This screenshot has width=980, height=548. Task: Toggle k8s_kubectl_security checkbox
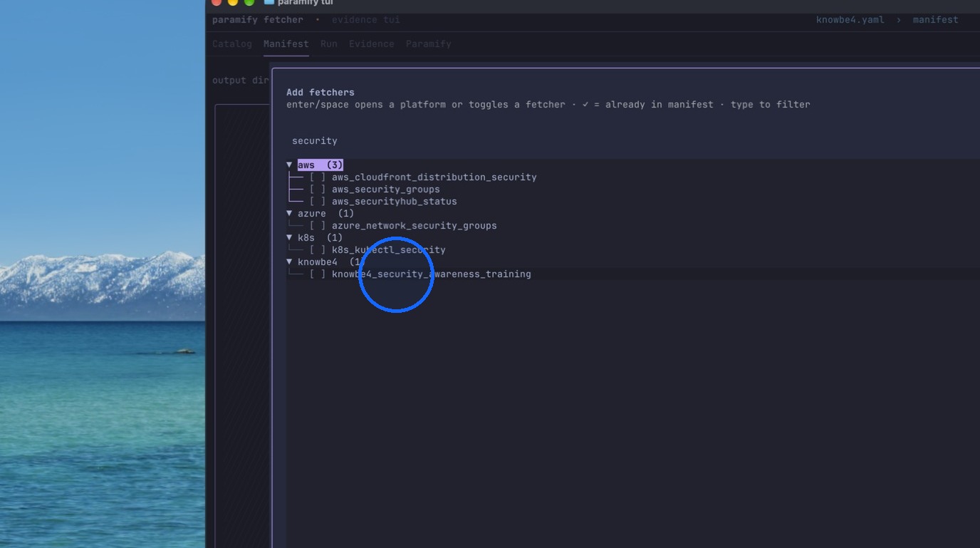318,250
